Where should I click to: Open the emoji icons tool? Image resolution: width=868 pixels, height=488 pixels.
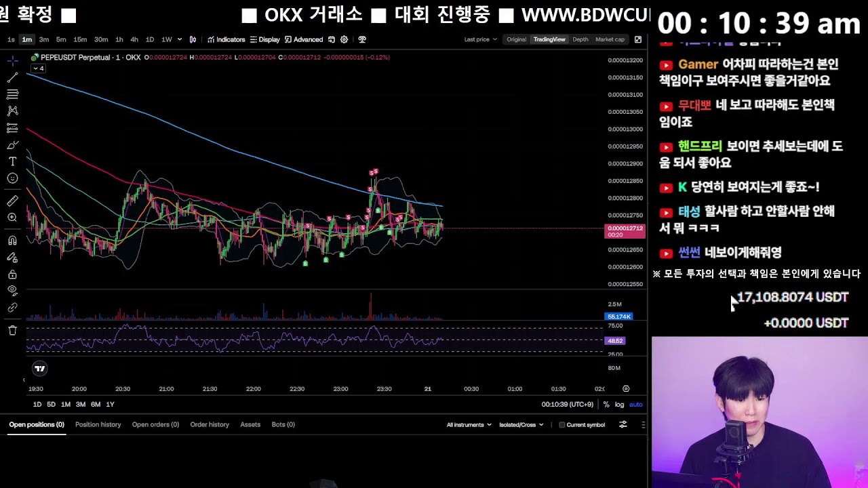12,178
